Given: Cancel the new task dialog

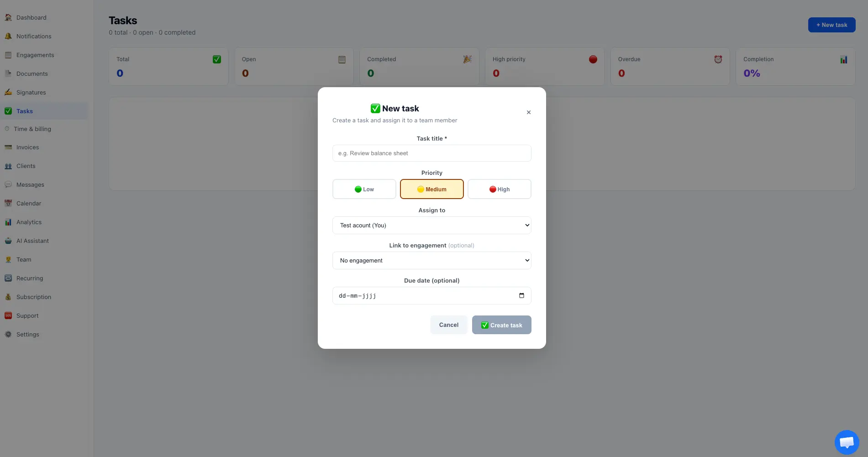Looking at the screenshot, I should (448, 325).
